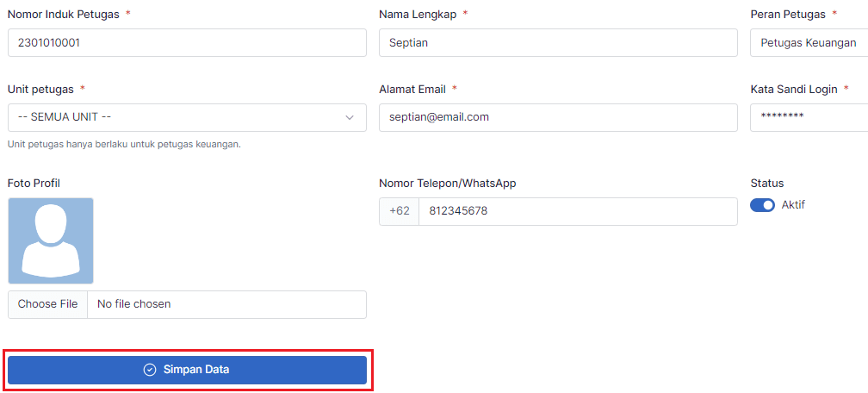Focus the Nomor Induk Petugas field
The height and width of the screenshot is (393, 868).
(x=187, y=43)
